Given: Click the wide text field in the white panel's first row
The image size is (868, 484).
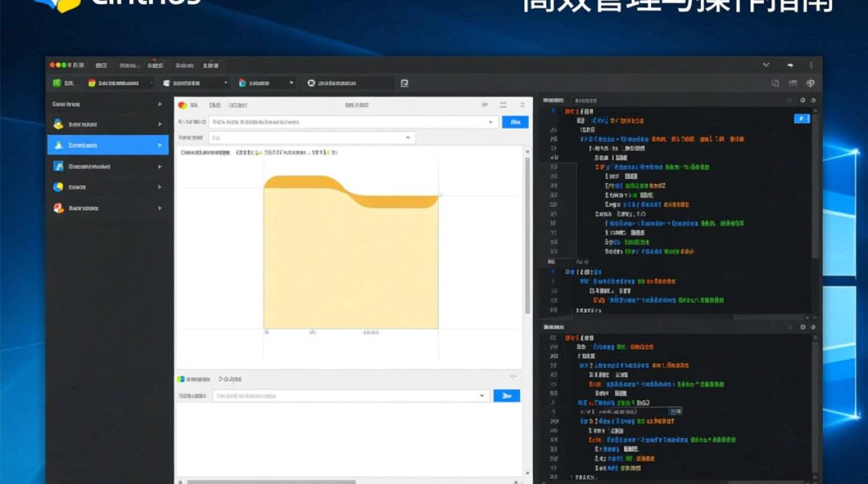Looking at the screenshot, I should point(353,122).
